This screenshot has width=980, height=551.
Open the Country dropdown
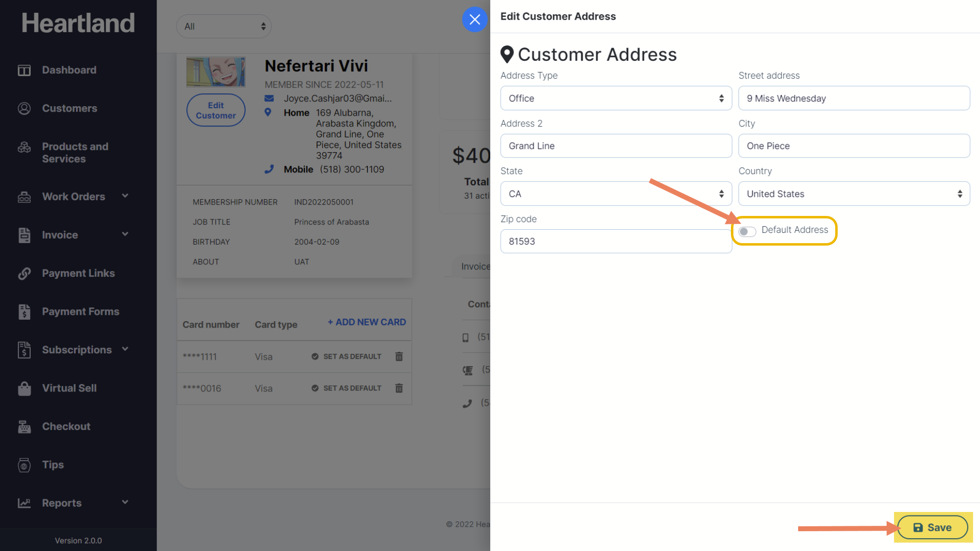(x=853, y=194)
